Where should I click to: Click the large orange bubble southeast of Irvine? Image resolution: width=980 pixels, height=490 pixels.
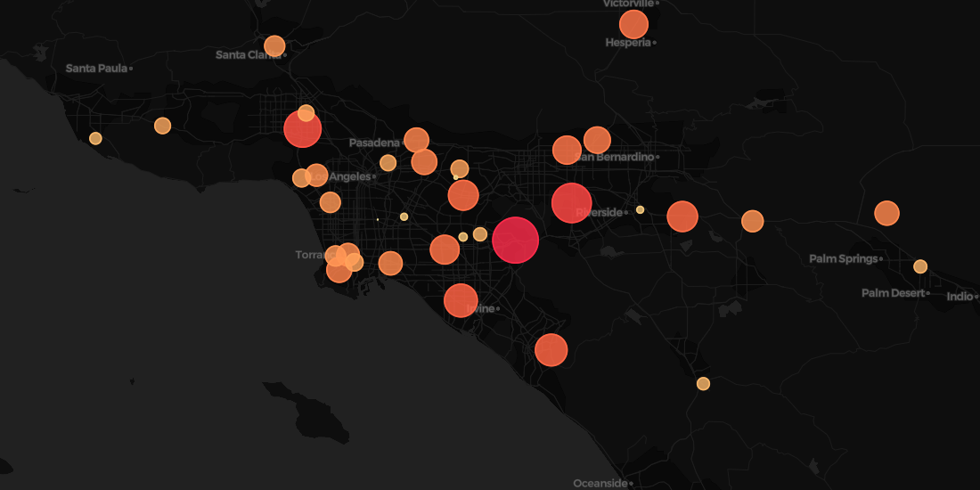click(x=551, y=350)
